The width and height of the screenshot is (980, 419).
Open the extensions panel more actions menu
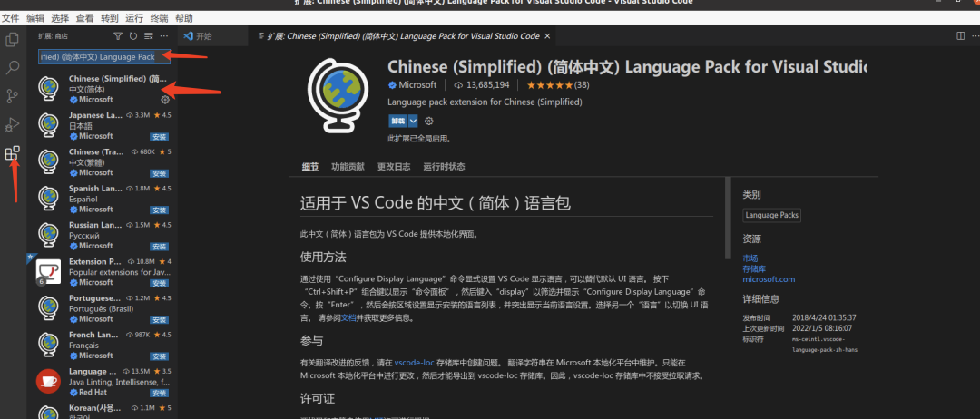(x=163, y=36)
